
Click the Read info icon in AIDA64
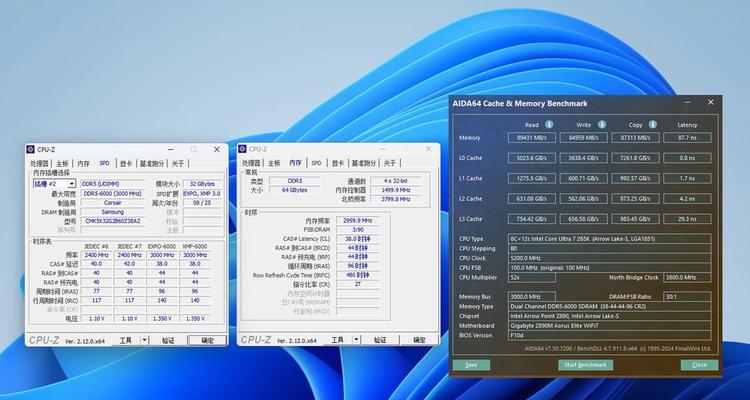549,124
